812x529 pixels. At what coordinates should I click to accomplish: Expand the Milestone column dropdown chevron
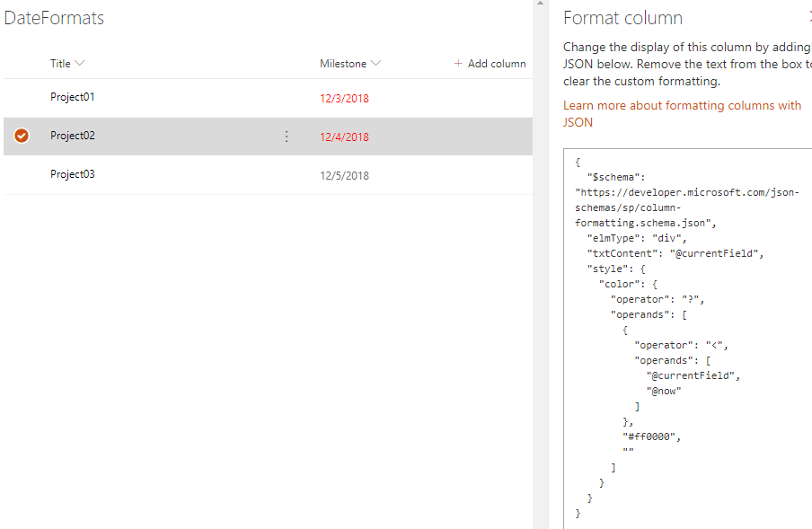(375, 63)
